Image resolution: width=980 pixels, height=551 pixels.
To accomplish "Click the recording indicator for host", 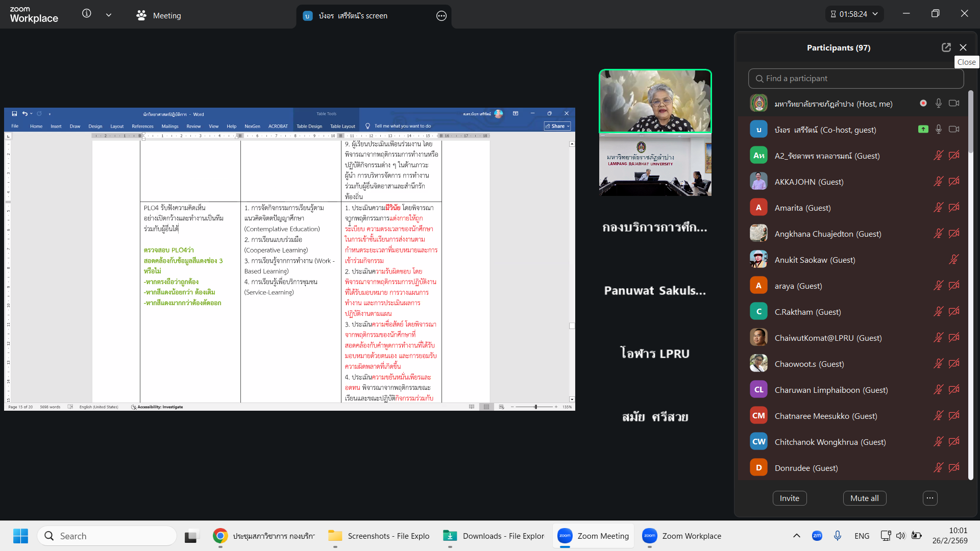I will coord(923,104).
